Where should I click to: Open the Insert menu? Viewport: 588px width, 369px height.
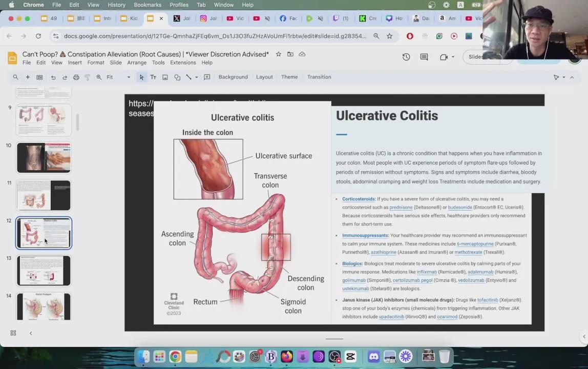point(75,63)
